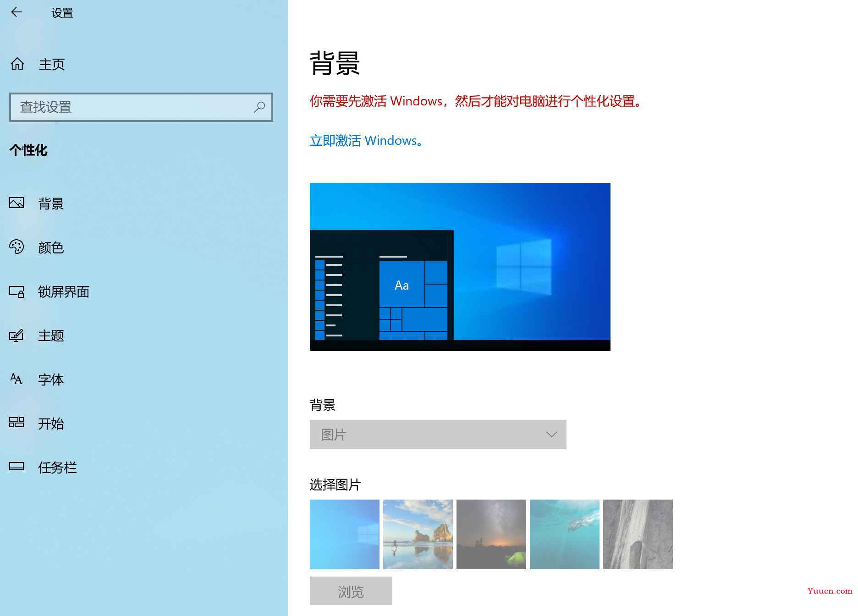
Task: Open the 背景 图片 dropdown
Action: pos(438,434)
